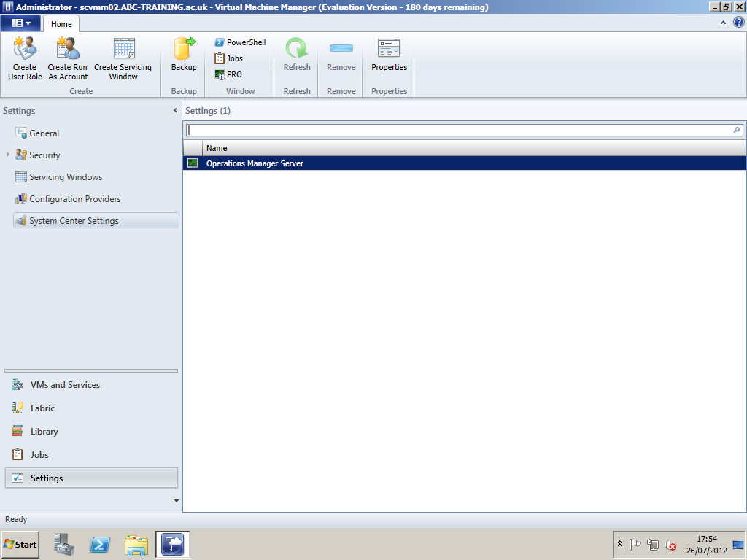Open the Fabric workspace
The width and height of the screenshot is (747, 560).
(x=91, y=408)
